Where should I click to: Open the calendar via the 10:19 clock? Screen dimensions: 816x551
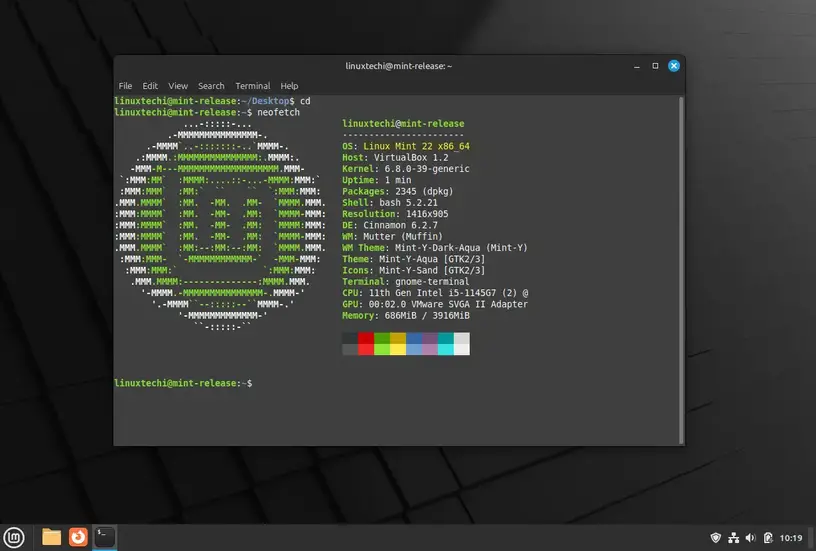tap(790, 538)
